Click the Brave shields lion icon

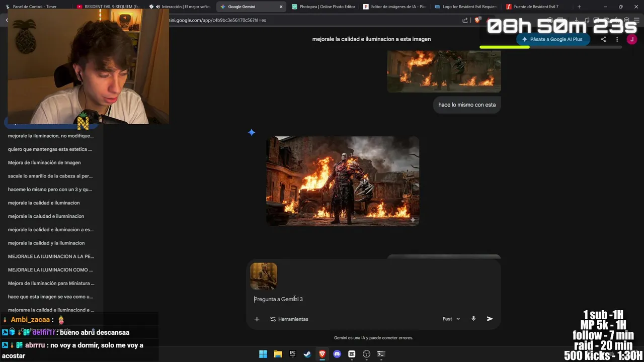tap(477, 20)
